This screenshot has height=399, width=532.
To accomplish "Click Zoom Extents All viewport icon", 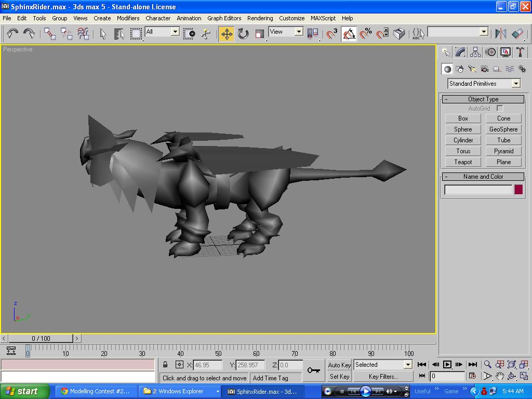I will (524, 365).
